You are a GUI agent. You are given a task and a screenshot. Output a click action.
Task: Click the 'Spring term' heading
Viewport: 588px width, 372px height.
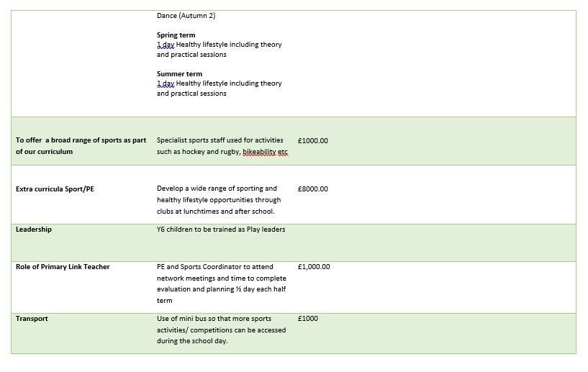pos(176,35)
